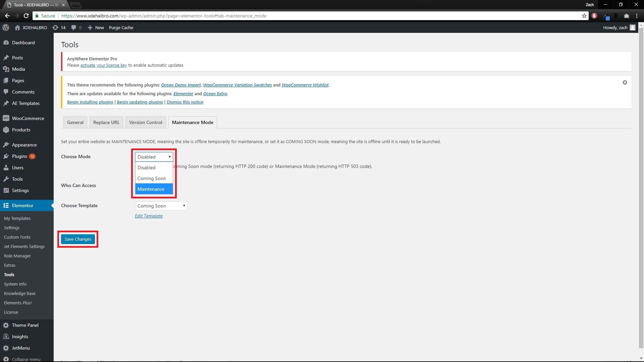The height and width of the screenshot is (362, 644).
Task: Switch to the General tab
Action: tap(75, 122)
